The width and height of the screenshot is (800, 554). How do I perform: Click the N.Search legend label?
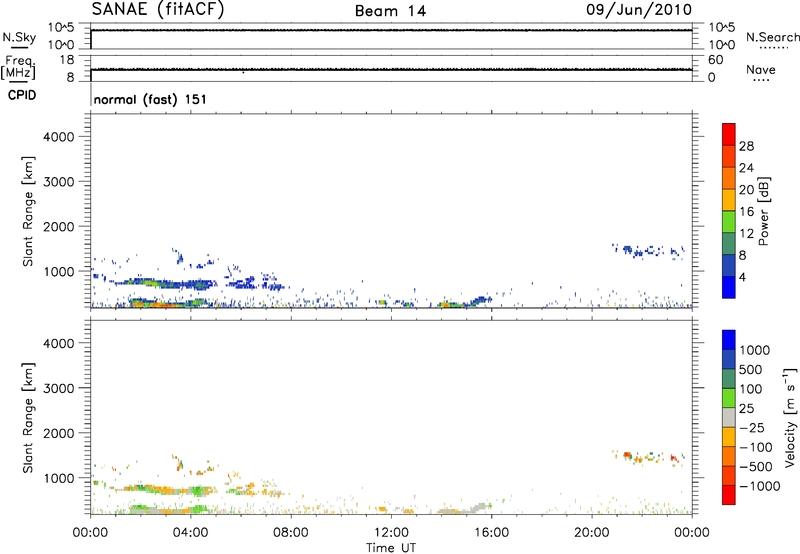772,37
